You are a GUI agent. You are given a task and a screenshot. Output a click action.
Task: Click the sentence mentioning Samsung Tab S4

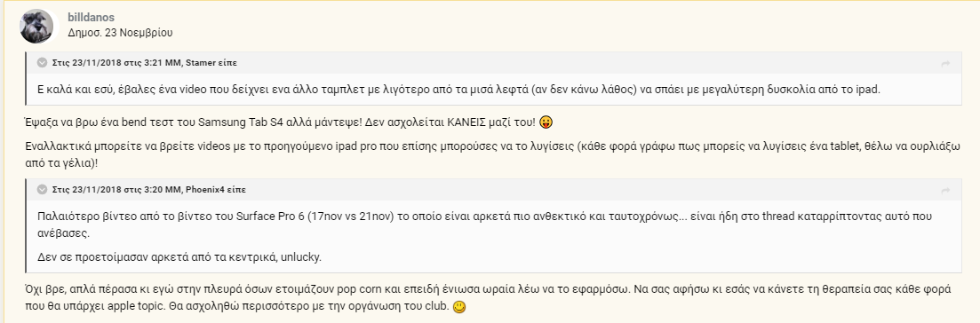276,122
